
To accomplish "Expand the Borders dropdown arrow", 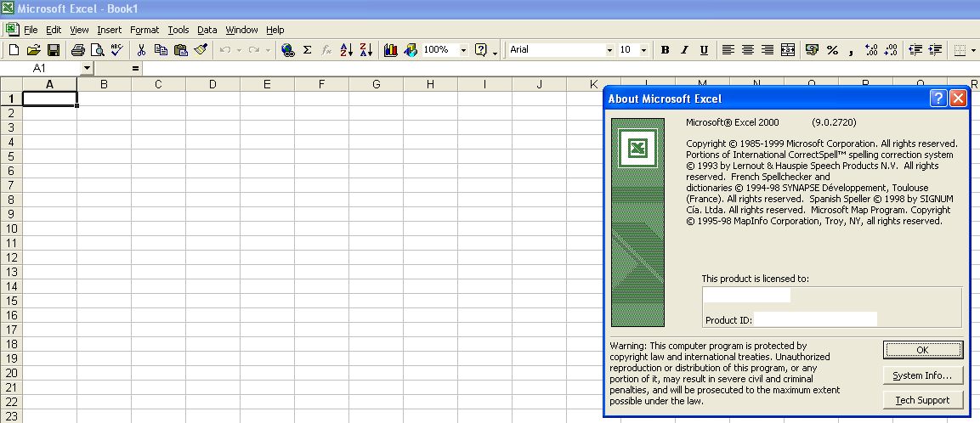I will pyautogui.click(x=974, y=50).
